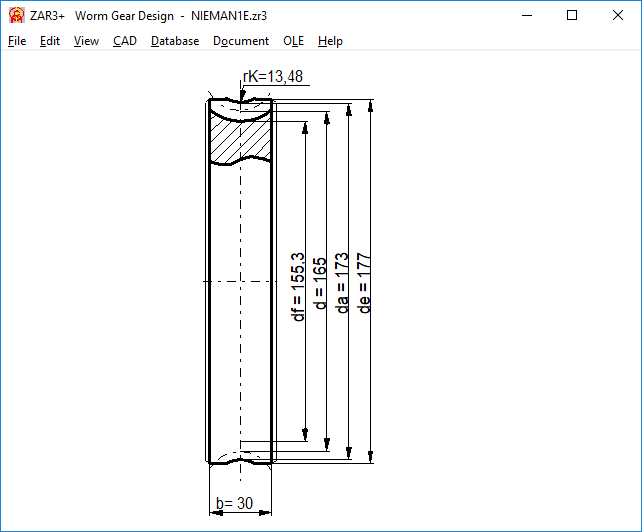Screen dimensions: 642x532
Task: Click the hatched cross-section area of gear
Action: click(240, 140)
